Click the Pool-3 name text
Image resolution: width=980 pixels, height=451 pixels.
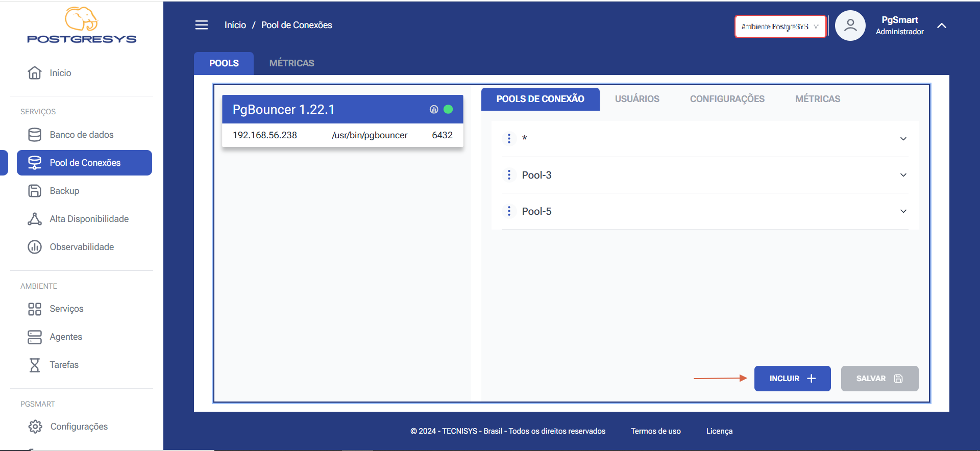point(536,175)
